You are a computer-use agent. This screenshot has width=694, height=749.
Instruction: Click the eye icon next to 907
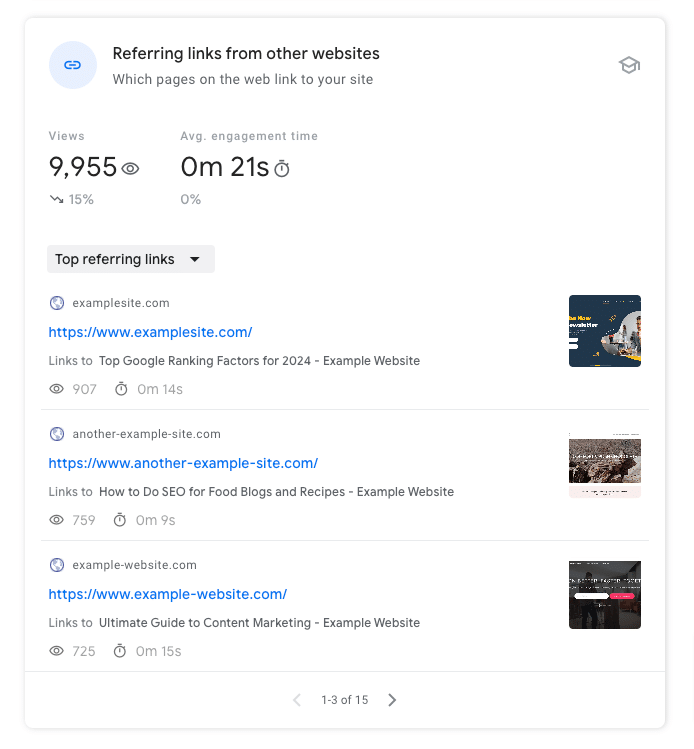pos(56,389)
